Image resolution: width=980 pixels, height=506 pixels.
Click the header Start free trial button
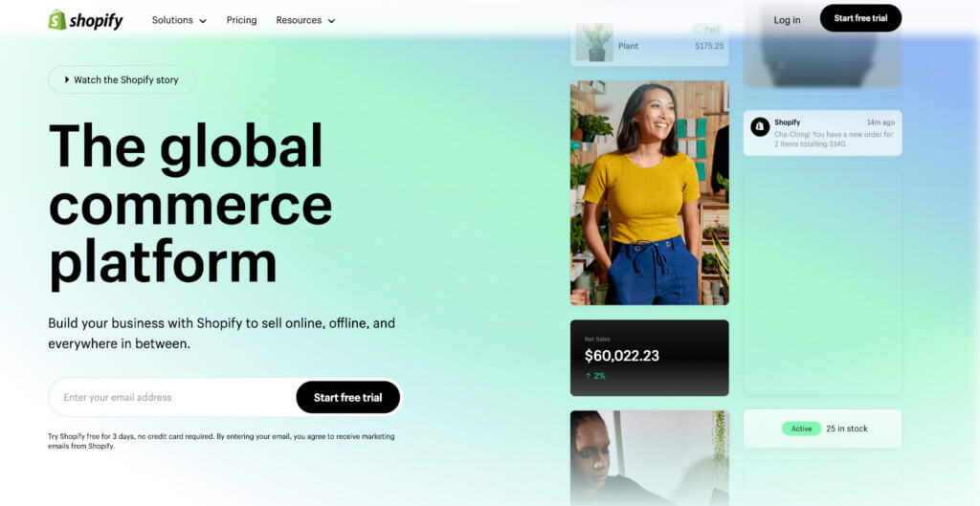click(x=860, y=18)
